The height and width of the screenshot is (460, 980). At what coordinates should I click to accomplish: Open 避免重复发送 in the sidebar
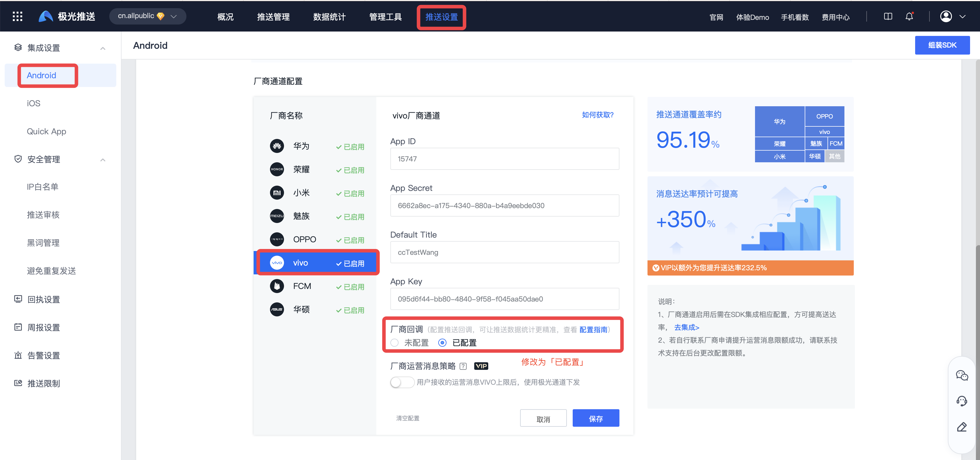(x=51, y=271)
